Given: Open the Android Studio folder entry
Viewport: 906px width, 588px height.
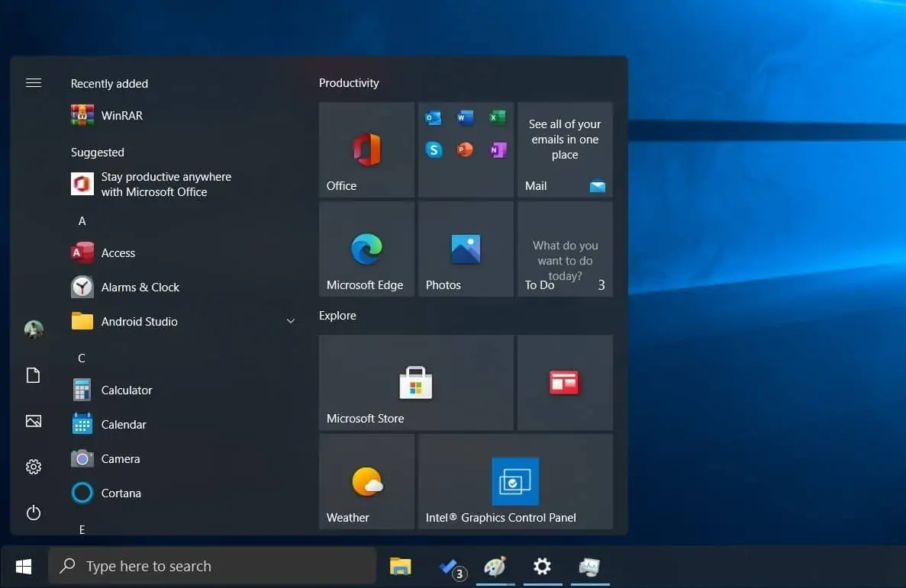Looking at the screenshot, I should pyautogui.click(x=184, y=321).
